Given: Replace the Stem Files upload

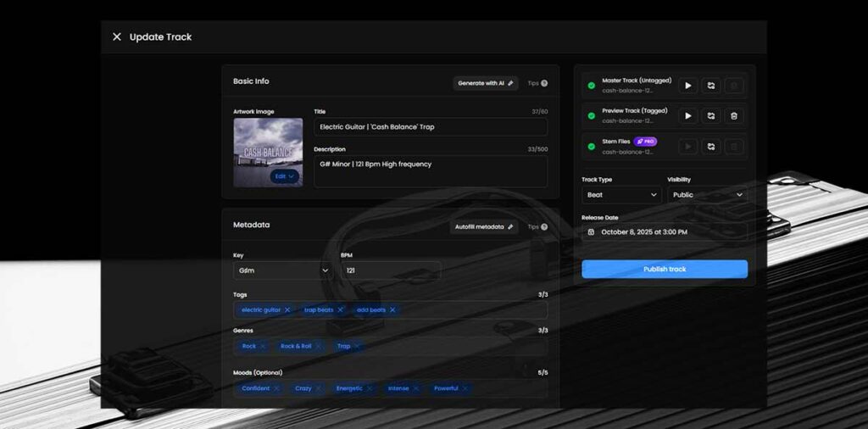Looking at the screenshot, I should tap(711, 147).
